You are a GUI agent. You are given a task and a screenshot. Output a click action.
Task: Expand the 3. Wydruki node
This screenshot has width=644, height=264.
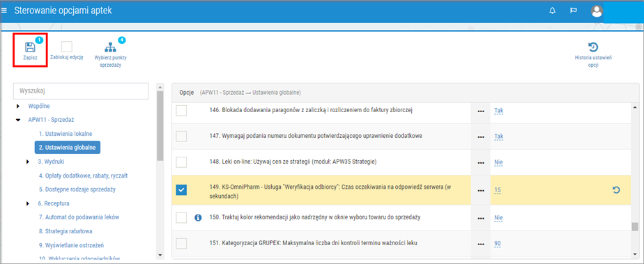pyautogui.click(x=28, y=162)
